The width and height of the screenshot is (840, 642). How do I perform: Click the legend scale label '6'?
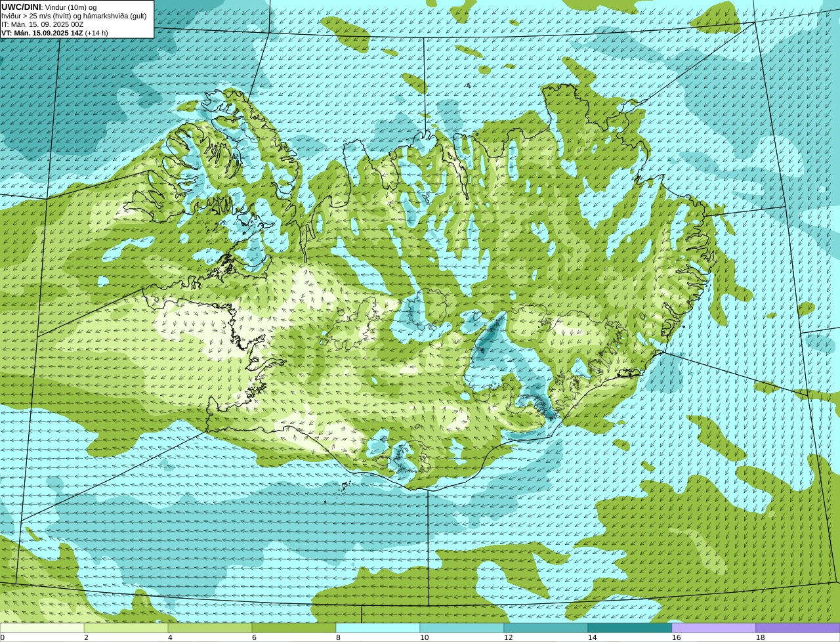pyautogui.click(x=254, y=637)
